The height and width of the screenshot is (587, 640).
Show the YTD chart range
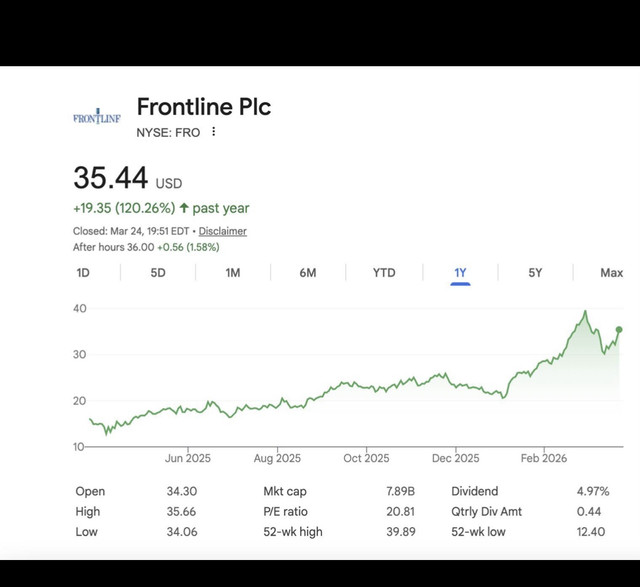pyautogui.click(x=384, y=273)
